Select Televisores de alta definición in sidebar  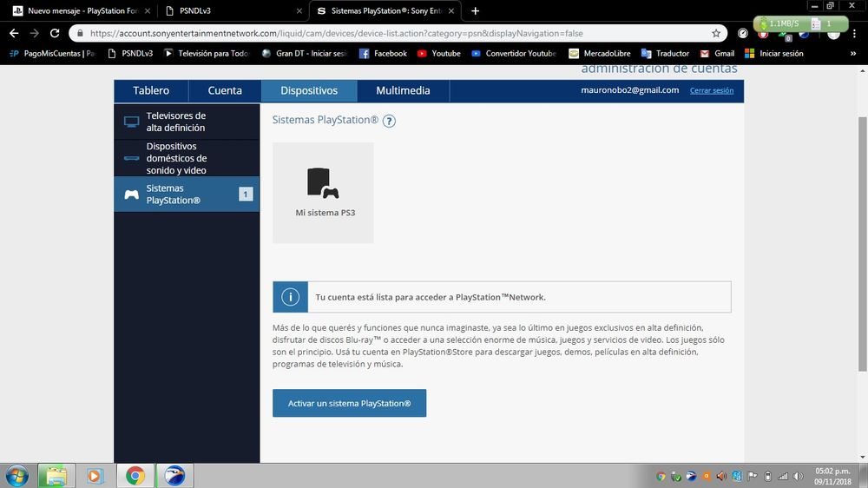pyautogui.click(x=187, y=122)
